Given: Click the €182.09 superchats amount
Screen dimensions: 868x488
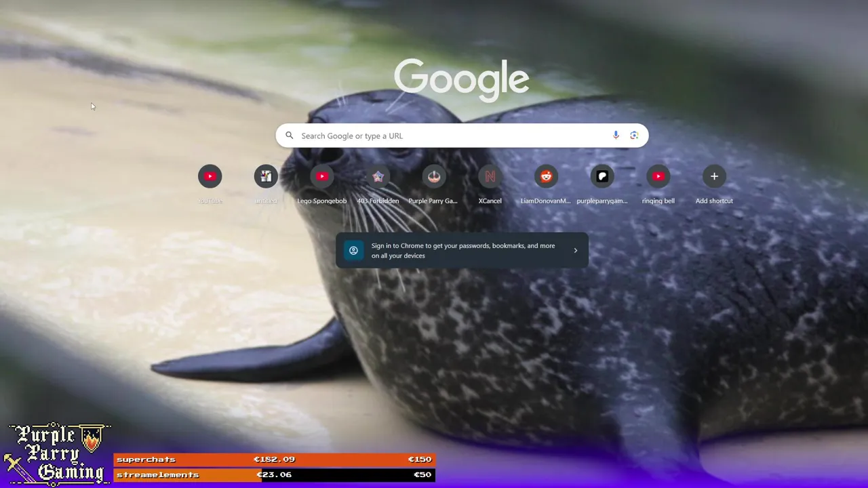Looking at the screenshot, I should pyautogui.click(x=274, y=460).
